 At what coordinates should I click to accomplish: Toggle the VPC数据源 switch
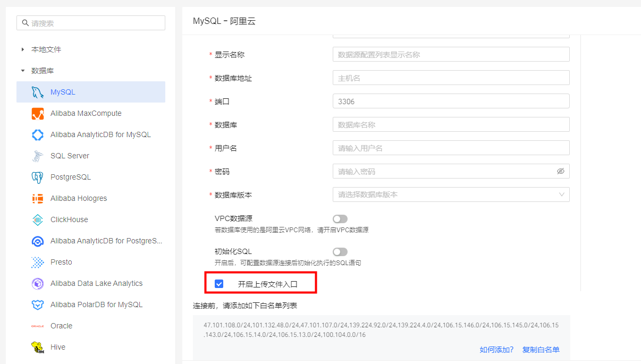coord(340,219)
